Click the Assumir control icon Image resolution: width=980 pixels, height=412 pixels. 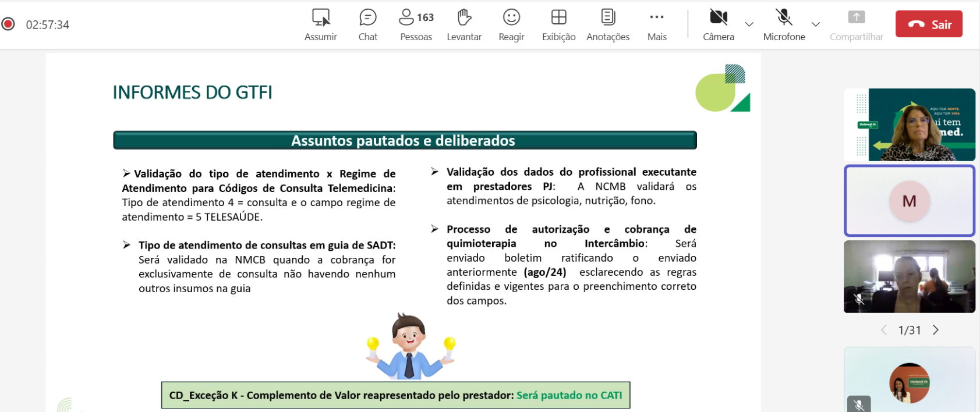[320, 17]
